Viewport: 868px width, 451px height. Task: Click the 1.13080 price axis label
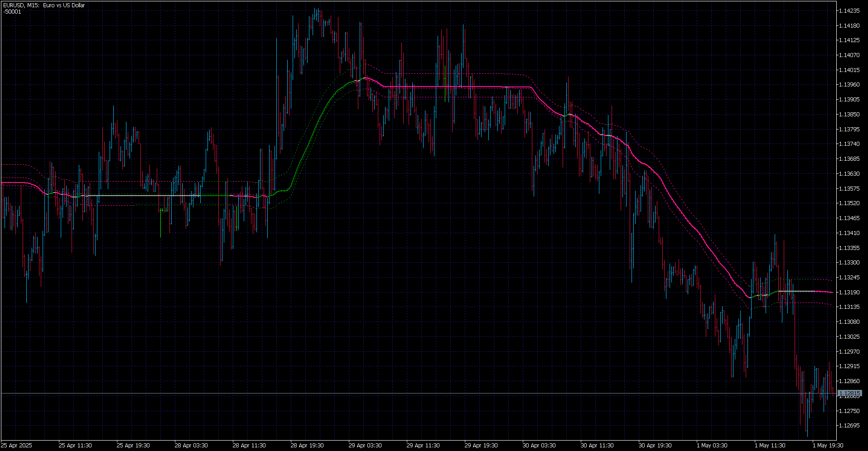point(849,322)
